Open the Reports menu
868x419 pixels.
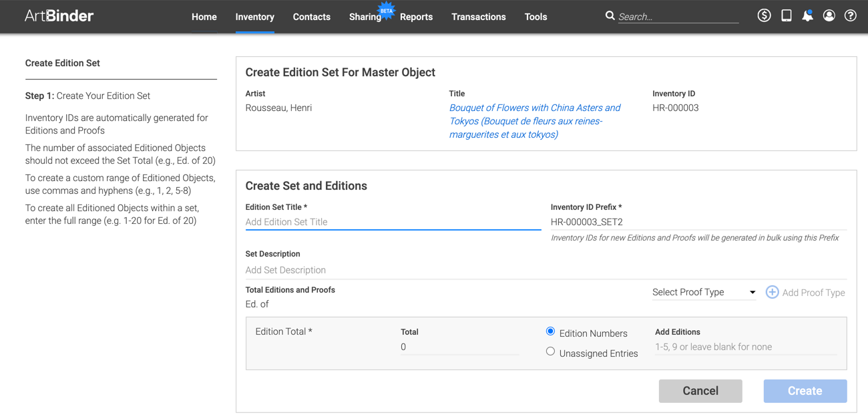(x=417, y=17)
